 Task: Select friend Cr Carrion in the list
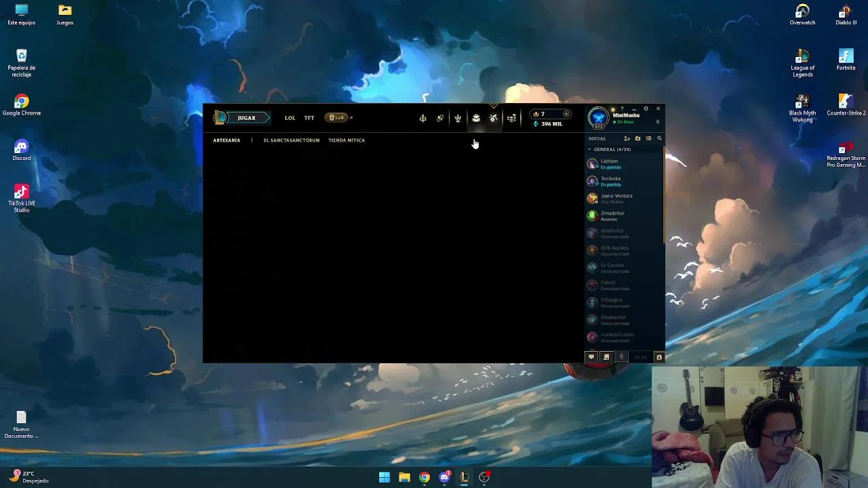[x=624, y=268]
